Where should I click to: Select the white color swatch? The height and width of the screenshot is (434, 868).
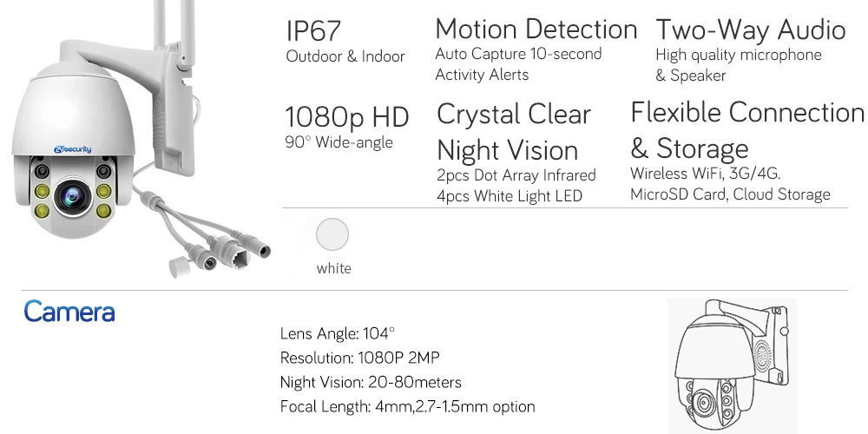point(332,234)
